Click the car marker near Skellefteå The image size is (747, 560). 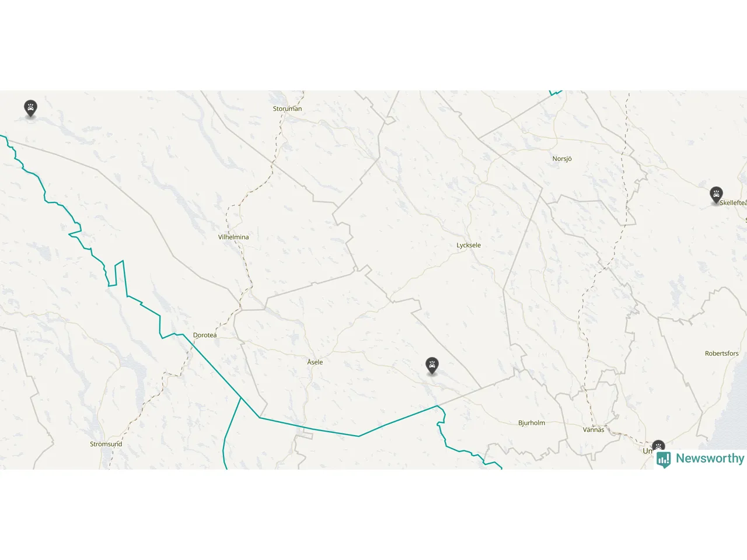pos(716,195)
